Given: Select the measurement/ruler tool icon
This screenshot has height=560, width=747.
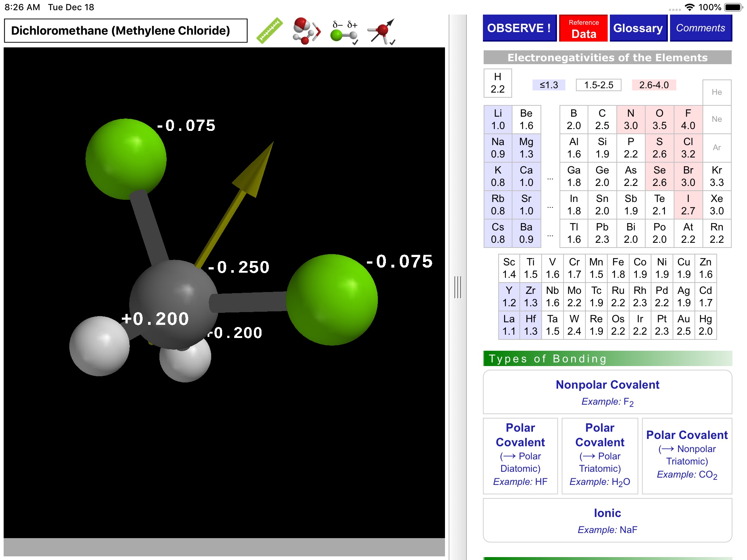Looking at the screenshot, I should (x=269, y=31).
